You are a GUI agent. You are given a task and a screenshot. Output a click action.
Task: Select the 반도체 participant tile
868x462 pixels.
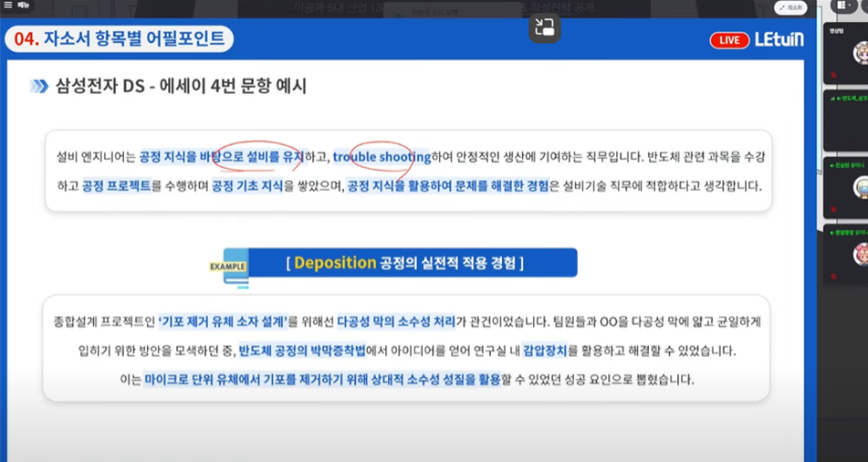845,121
